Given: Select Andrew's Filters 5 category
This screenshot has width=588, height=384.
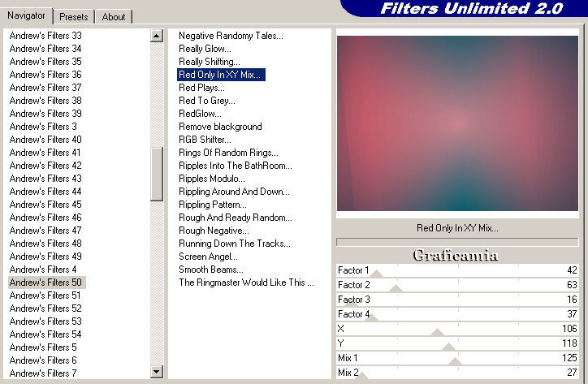Looking at the screenshot, I should point(43,347).
